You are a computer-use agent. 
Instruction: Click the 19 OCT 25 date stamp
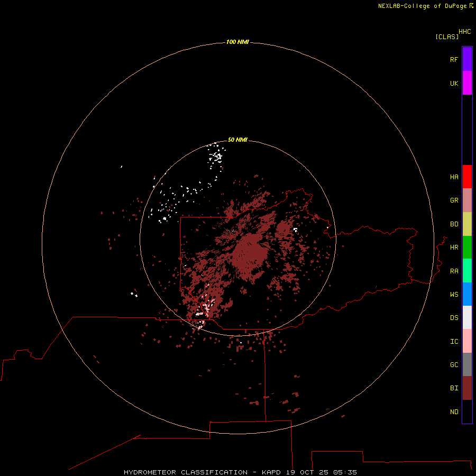pos(307,472)
